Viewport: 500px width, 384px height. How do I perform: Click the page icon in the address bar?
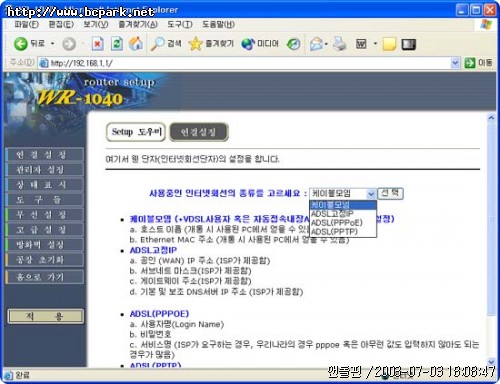coord(44,63)
